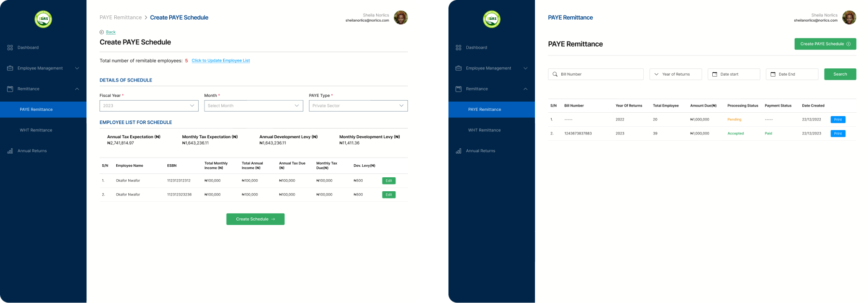Click breadcrumb chevron after PAYE Remittance
Image resolution: width=868 pixels, height=303 pixels.
(146, 18)
